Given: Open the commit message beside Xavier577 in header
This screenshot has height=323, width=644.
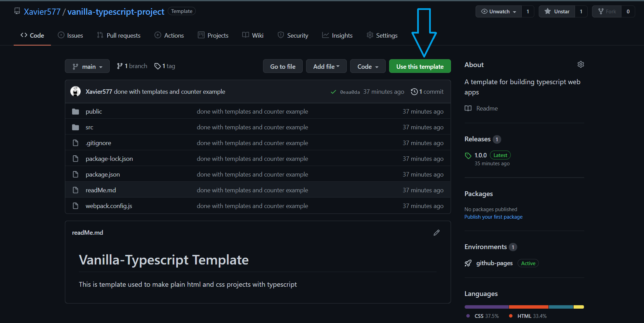Looking at the screenshot, I should (169, 92).
